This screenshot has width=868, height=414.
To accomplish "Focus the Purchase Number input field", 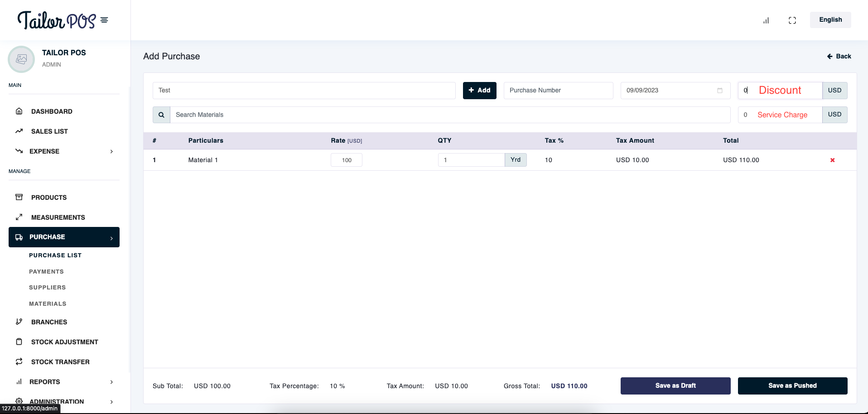I will (558, 91).
